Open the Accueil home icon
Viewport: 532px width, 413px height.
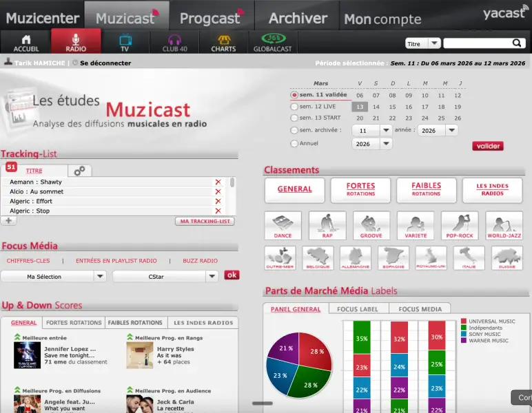tap(25, 43)
